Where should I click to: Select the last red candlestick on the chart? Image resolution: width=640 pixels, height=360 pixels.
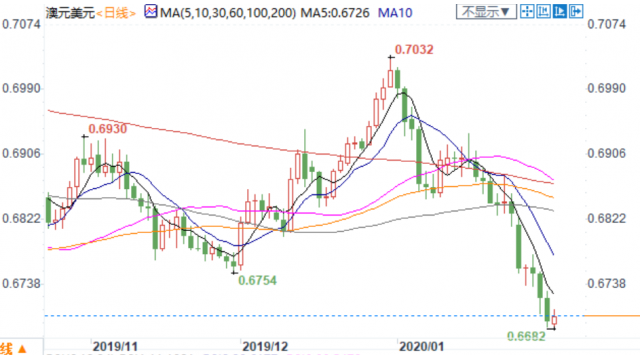point(554,320)
